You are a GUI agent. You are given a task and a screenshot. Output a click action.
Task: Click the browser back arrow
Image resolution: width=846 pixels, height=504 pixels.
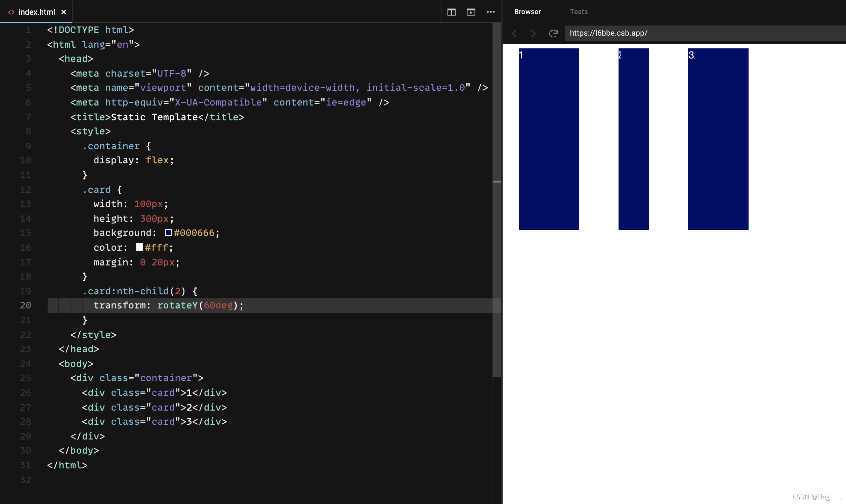[x=514, y=33]
